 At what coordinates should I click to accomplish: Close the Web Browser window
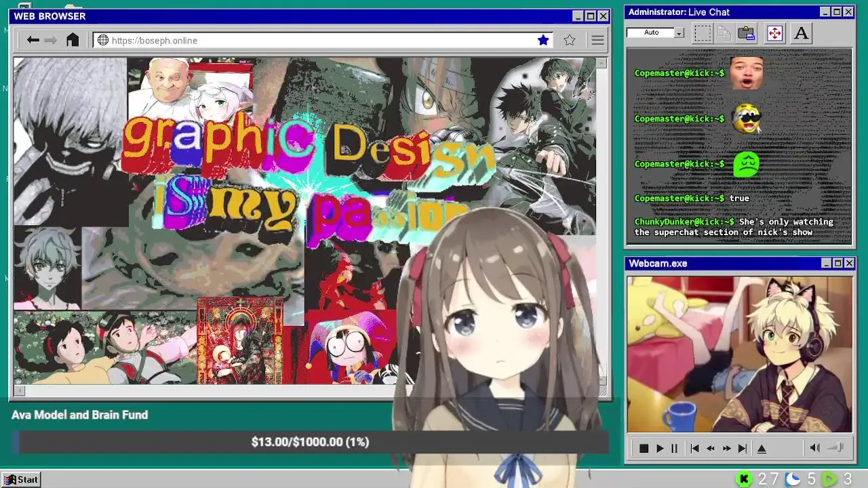point(603,16)
